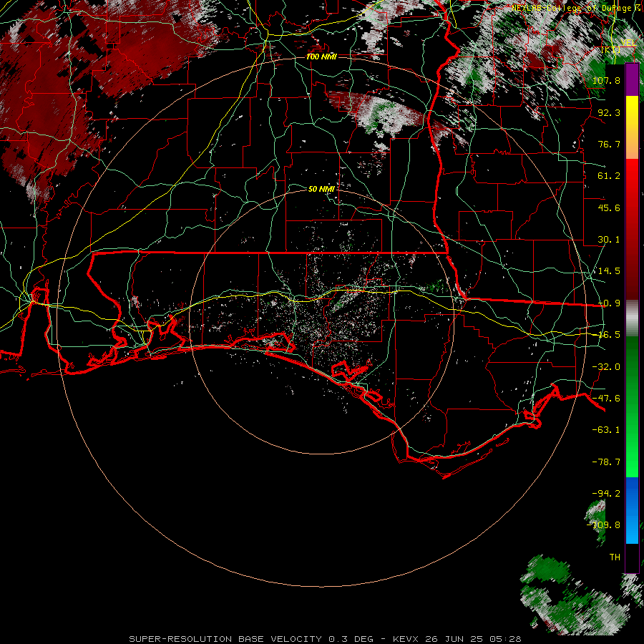Click the TH label on color scale

tap(615, 557)
